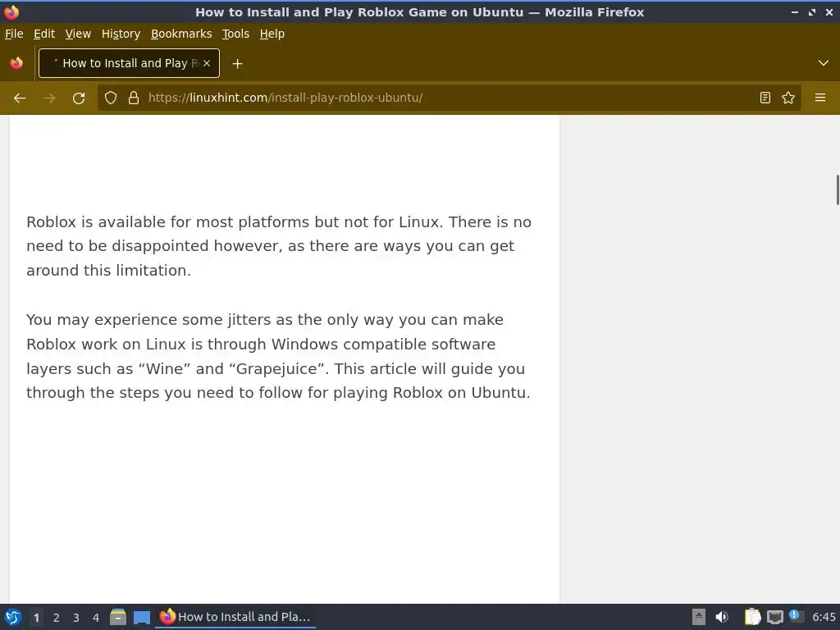View site security padlock info
Viewport: 840px width, 630px height.
click(134, 98)
